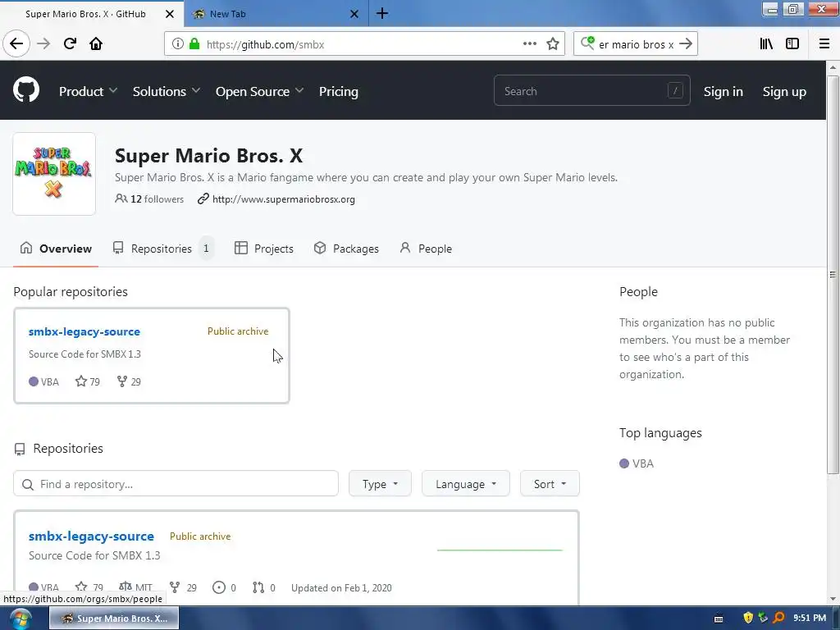Click the GitHub octocat logo
Viewport: 840px width, 630px height.
coord(26,90)
